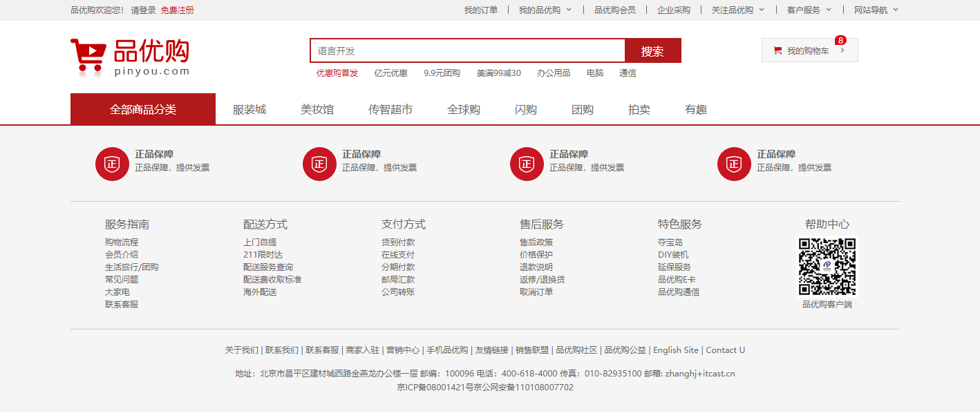
Task: Click the search input containing 语言开发
Action: click(468, 50)
